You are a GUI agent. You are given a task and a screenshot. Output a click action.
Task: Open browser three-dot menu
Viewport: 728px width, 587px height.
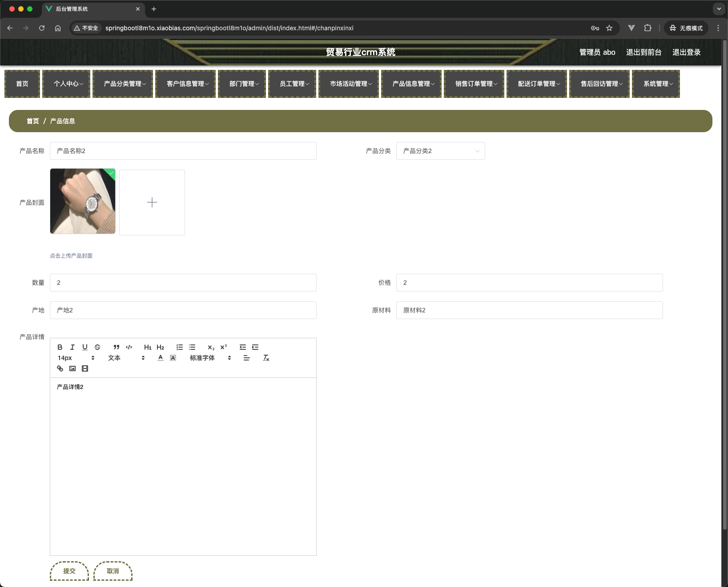(718, 28)
